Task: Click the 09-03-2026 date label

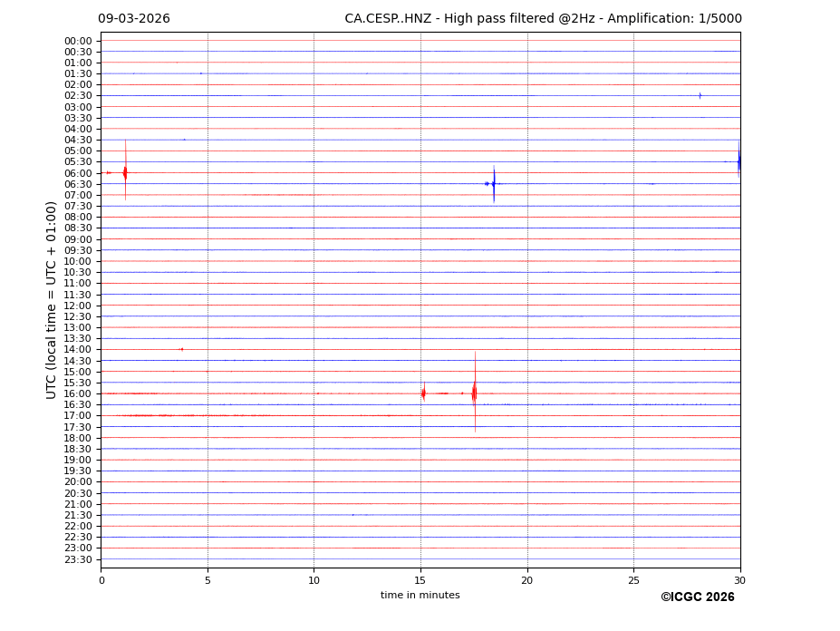Action: 134,19
